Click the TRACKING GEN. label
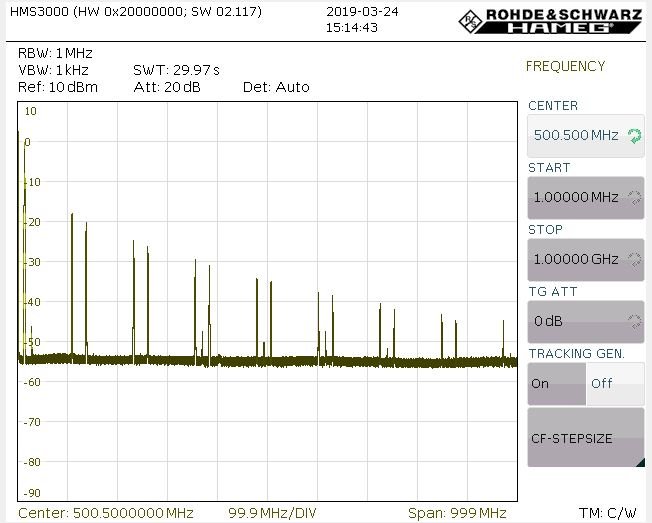 click(x=576, y=353)
